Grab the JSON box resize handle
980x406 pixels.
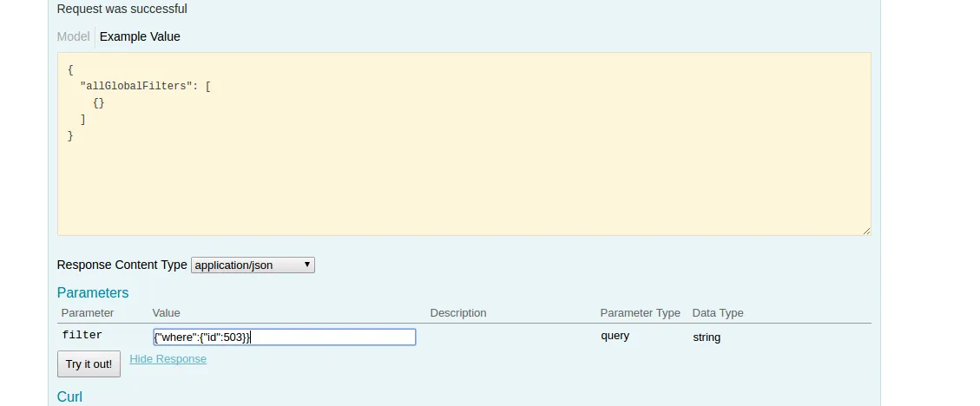click(x=866, y=231)
